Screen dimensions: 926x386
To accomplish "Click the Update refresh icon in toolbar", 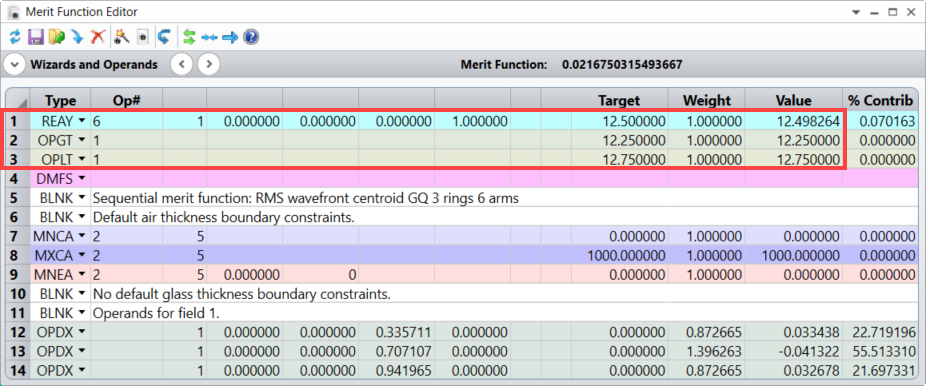I will pyautogui.click(x=14, y=38).
